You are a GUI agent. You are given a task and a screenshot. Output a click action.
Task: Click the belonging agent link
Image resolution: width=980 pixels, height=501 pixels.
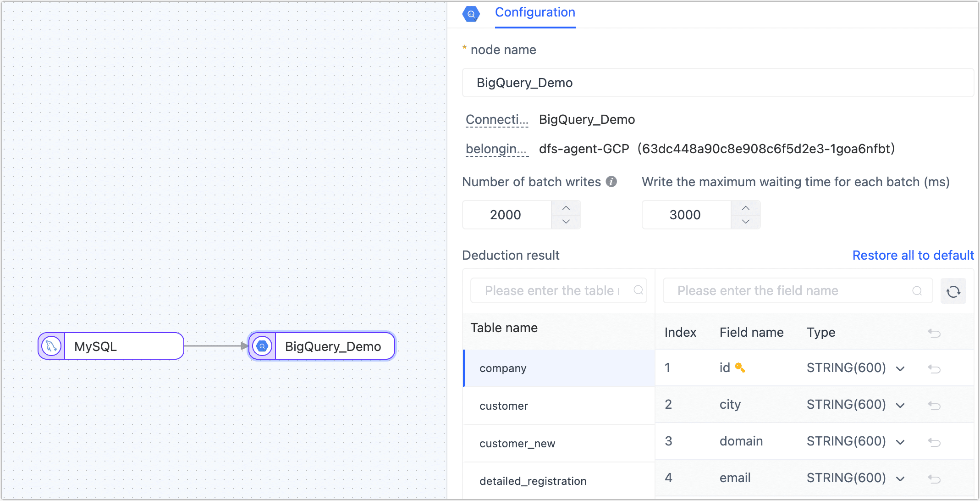(x=496, y=149)
